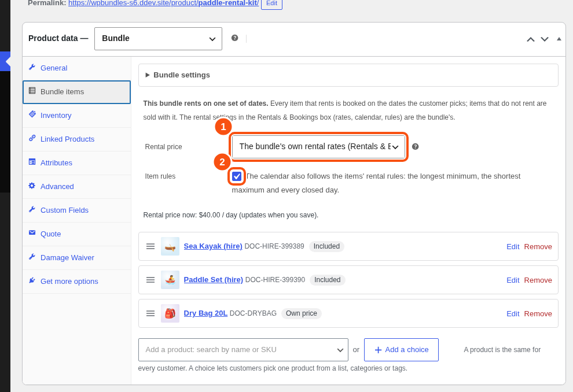Open the Add a product search dropdown
The height and width of the screenshot is (392, 573).
[x=243, y=350]
